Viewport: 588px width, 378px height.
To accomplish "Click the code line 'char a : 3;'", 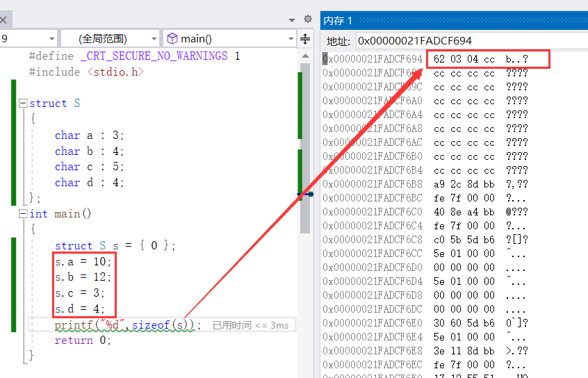I will click(89, 135).
